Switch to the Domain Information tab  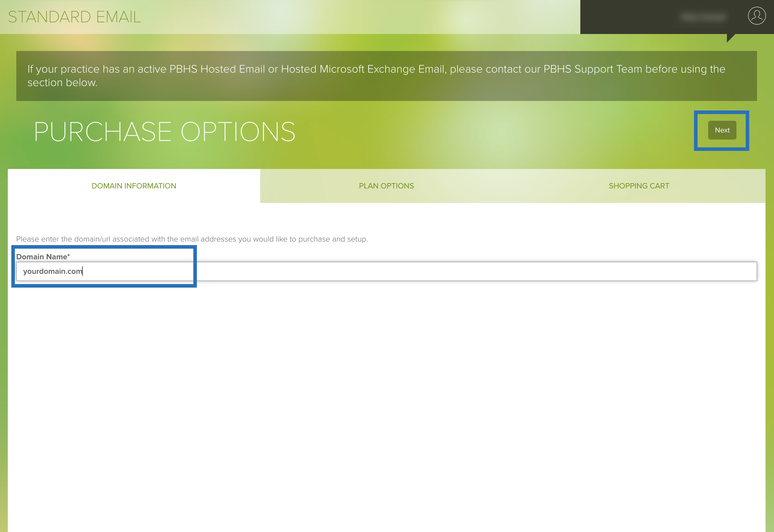click(x=134, y=186)
